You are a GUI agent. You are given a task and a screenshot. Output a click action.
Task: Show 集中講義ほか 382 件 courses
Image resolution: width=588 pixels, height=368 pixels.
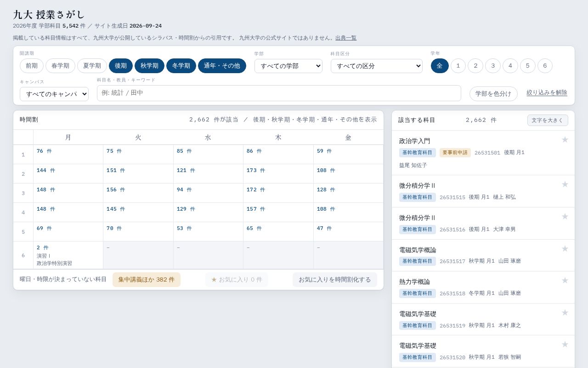click(x=147, y=280)
